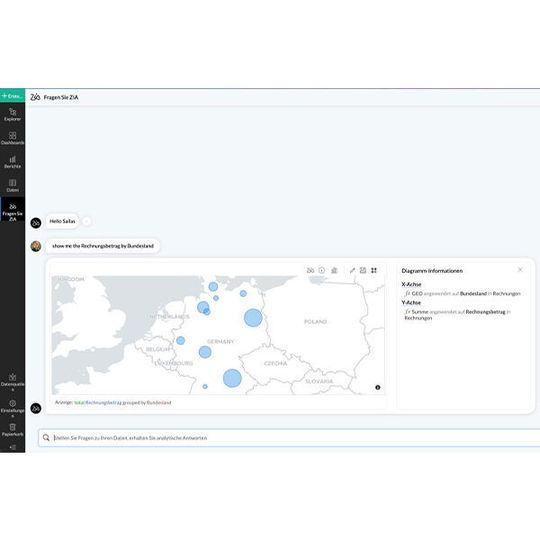The width and height of the screenshot is (540, 540).
Task: Close the Diagramm Informationen panel
Action: 520,270
